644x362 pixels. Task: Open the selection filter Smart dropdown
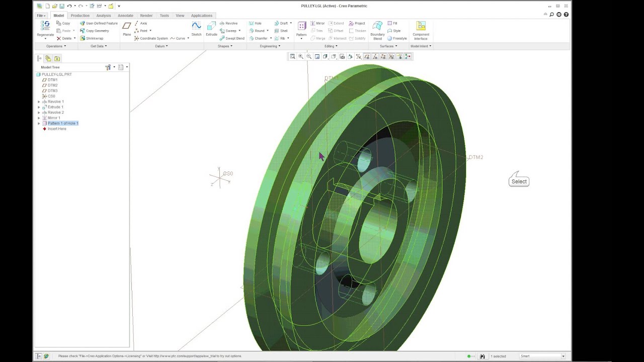coord(563,356)
